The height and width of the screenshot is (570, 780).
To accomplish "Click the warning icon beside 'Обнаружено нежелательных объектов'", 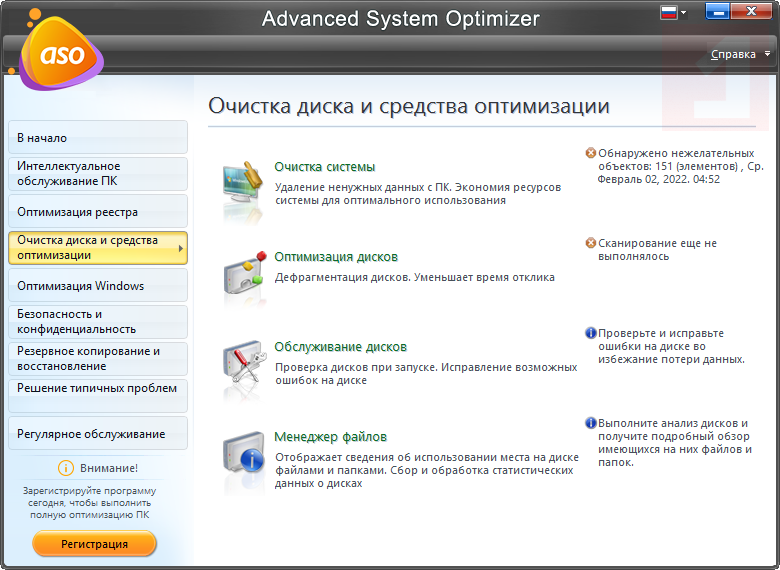I will pyautogui.click(x=590, y=153).
